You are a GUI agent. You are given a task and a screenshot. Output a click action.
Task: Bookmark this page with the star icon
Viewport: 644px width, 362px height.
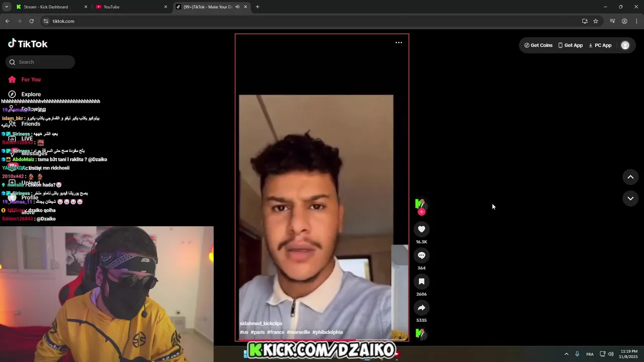point(596,21)
